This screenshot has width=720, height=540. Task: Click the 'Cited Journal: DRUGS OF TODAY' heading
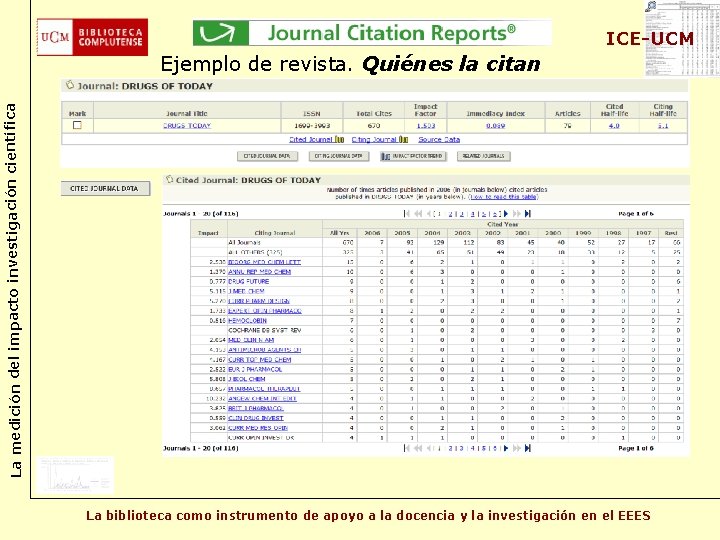click(x=248, y=180)
